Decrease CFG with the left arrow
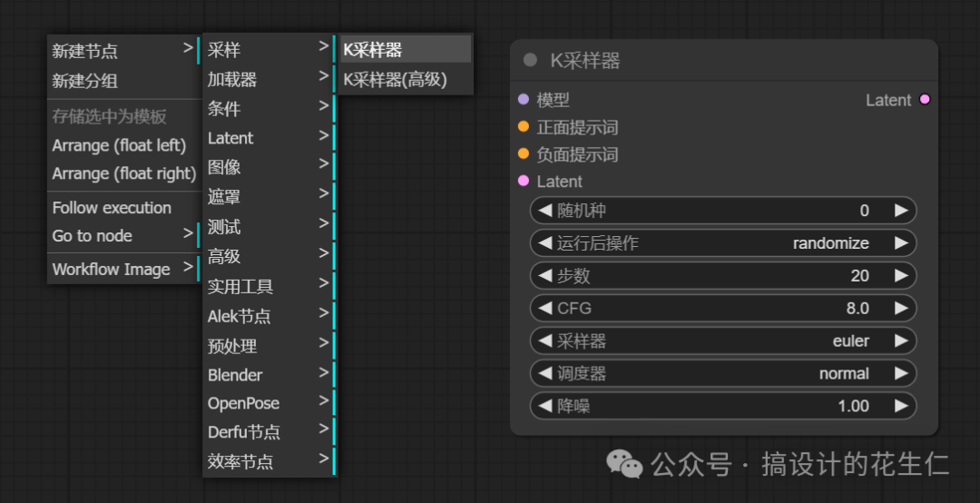This screenshot has height=503, width=980. pos(545,308)
